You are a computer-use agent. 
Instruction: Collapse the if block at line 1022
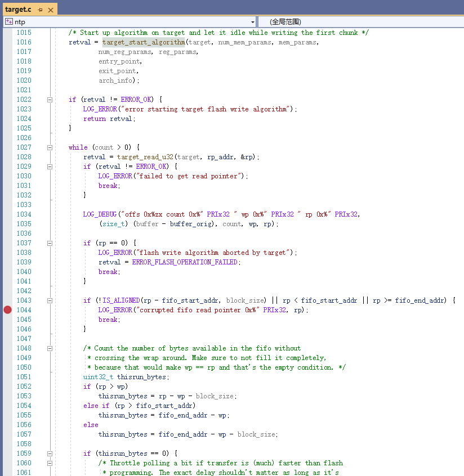coord(50,99)
